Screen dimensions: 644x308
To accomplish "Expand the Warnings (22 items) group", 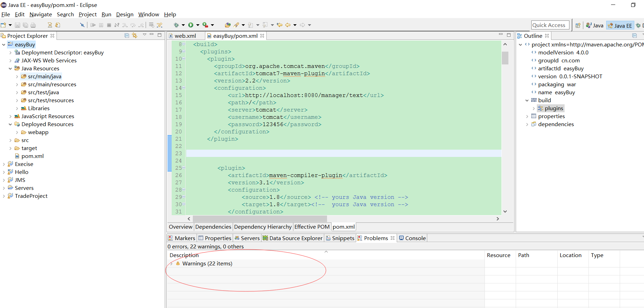I will point(171,264).
